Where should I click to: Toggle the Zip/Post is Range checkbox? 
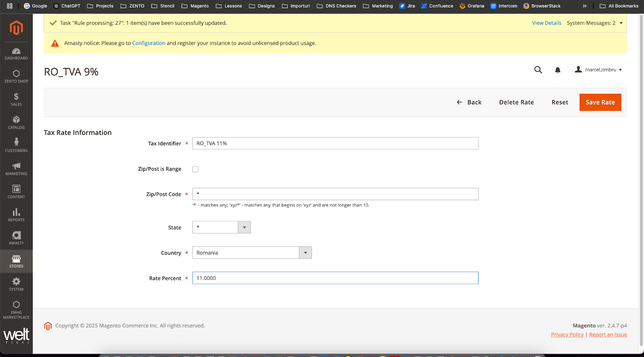point(196,169)
